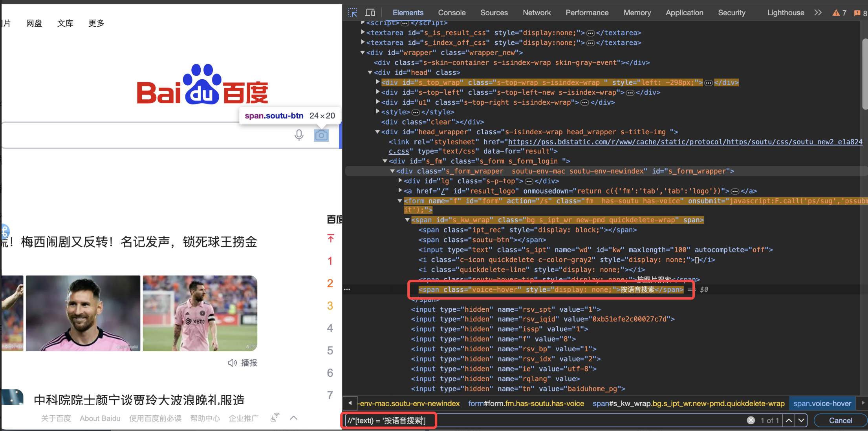Click the camera image search icon
This screenshot has height=431, width=868.
click(321, 135)
